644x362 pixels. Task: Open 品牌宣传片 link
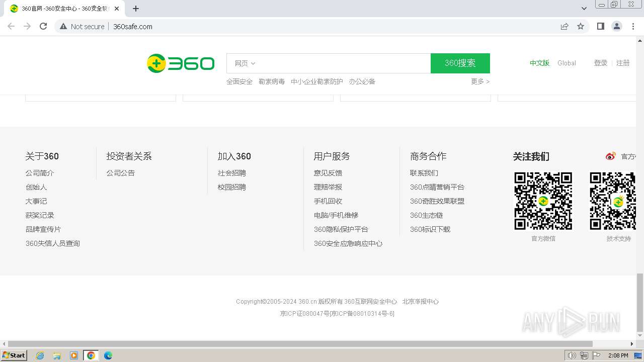[x=43, y=229]
